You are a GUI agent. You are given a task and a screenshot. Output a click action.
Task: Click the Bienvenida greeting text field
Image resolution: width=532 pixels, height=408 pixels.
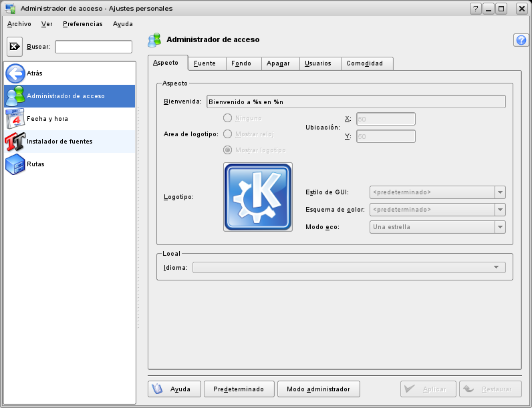click(356, 102)
